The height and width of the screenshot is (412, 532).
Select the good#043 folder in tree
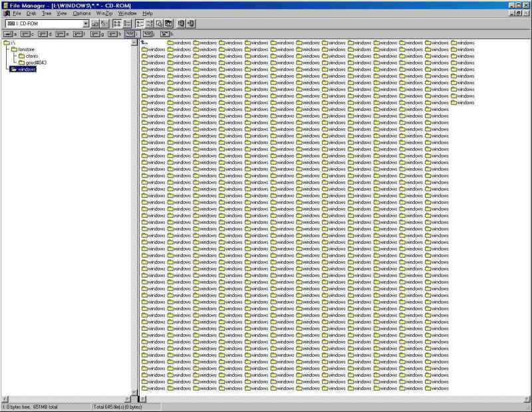(x=33, y=62)
